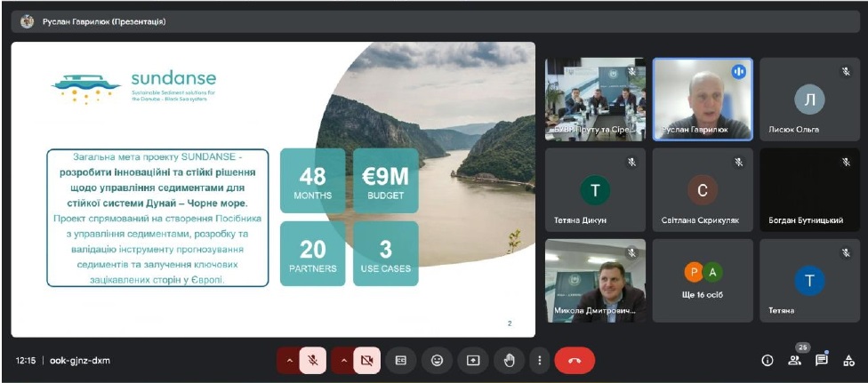Open the emoji reactions panel
This screenshot has width=868, height=383.
(x=437, y=361)
